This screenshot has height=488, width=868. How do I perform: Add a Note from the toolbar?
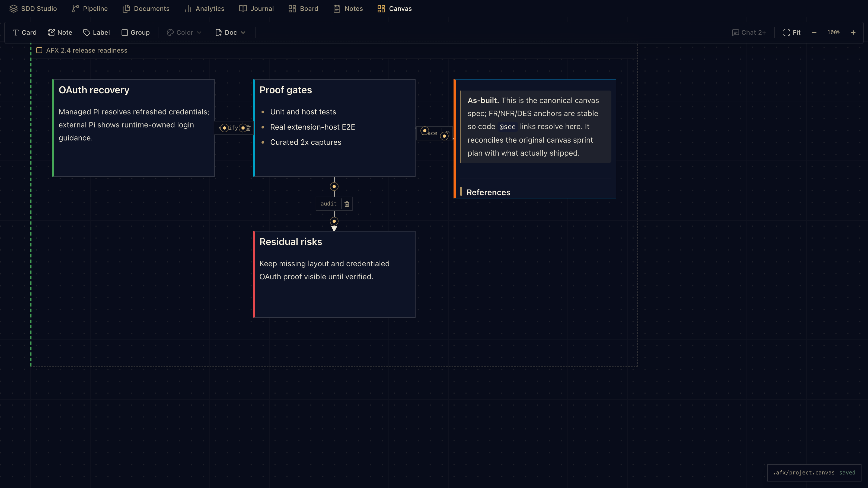coord(60,32)
